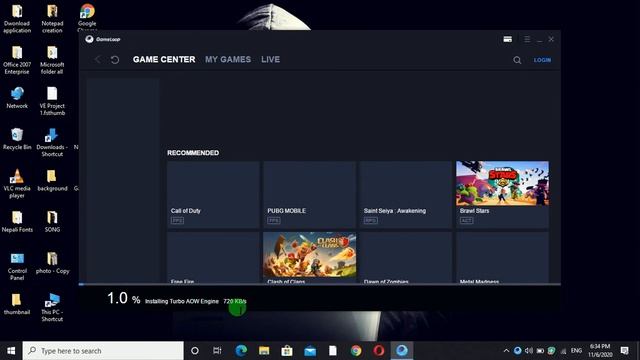Screen dimensions: 640x360
Task: Launch Chrome from the taskbar
Action: pos(356,351)
